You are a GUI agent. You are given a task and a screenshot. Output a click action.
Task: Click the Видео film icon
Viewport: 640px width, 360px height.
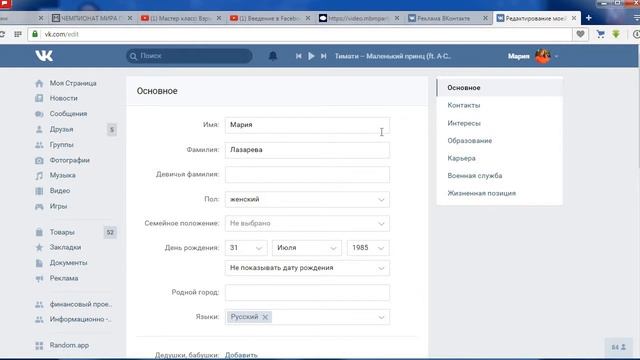[x=39, y=191]
